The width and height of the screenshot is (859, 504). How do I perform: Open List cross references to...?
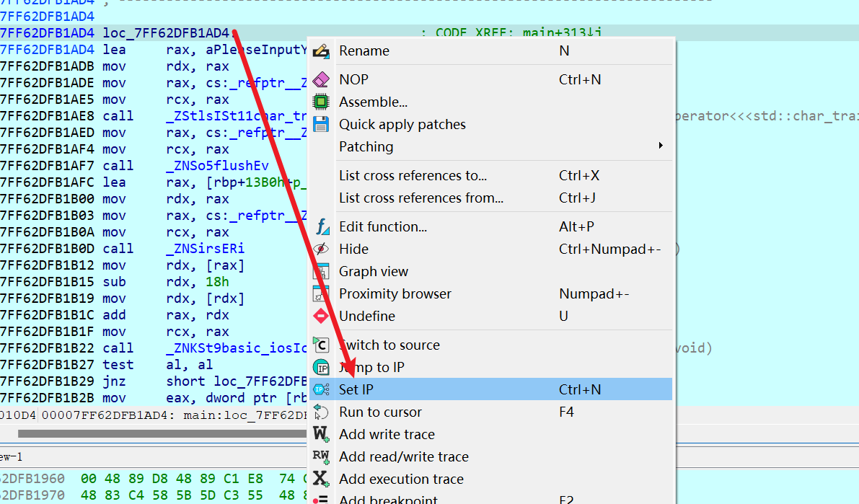[x=491, y=175]
